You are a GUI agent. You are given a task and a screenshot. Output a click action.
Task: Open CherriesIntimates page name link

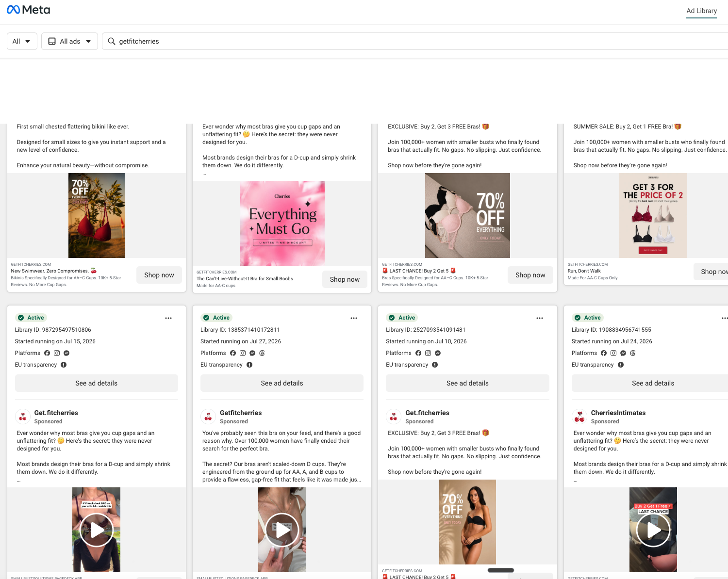click(618, 413)
